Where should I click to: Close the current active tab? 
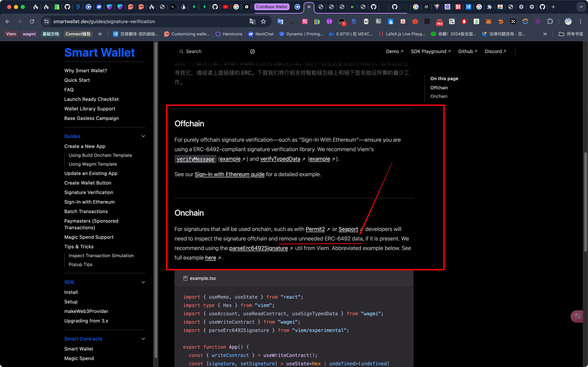[x=309, y=7]
